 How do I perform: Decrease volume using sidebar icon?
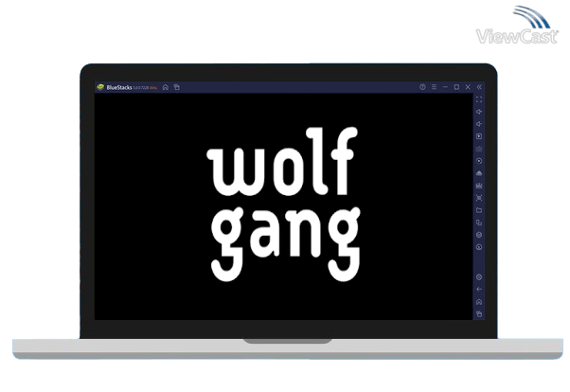tap(479, 124)
